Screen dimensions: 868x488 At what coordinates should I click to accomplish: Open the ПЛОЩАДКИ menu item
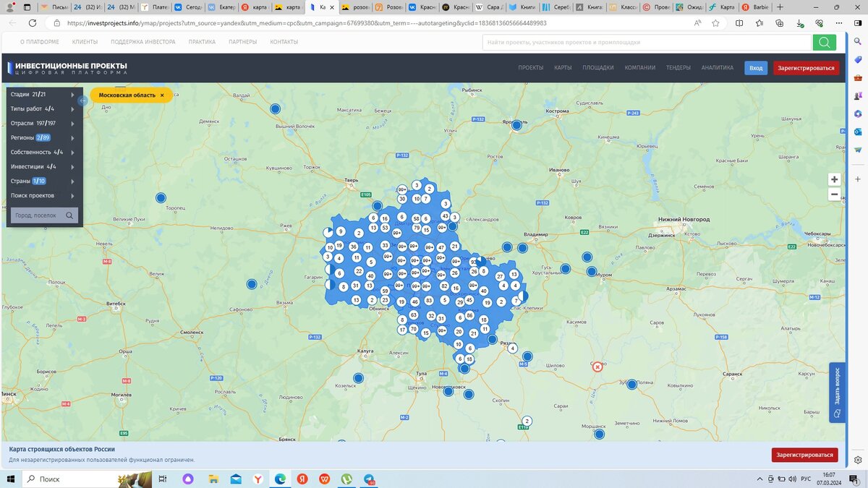click(598, 68)
